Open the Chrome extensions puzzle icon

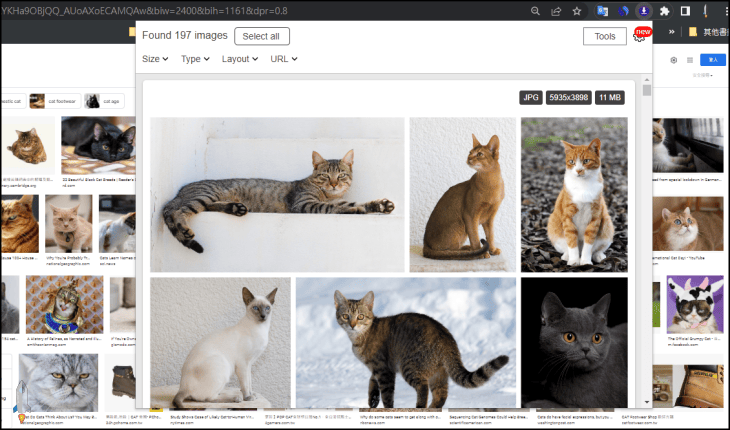(x=664, y=11)
